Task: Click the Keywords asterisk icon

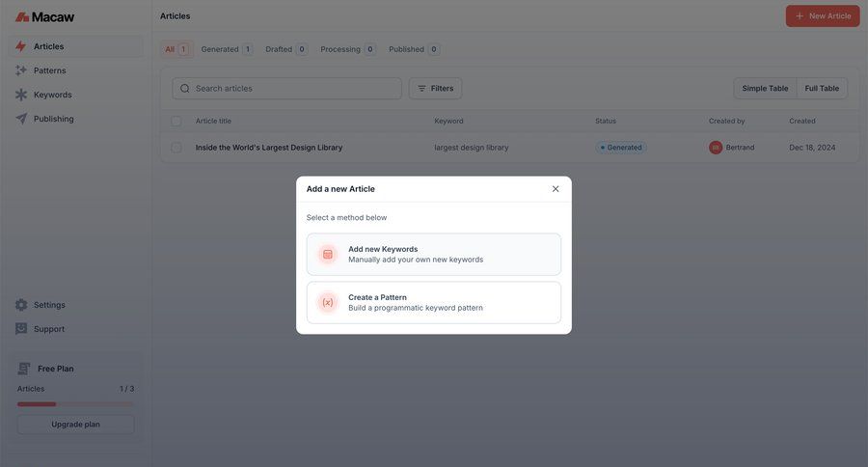Action: (x=21, y=95)
